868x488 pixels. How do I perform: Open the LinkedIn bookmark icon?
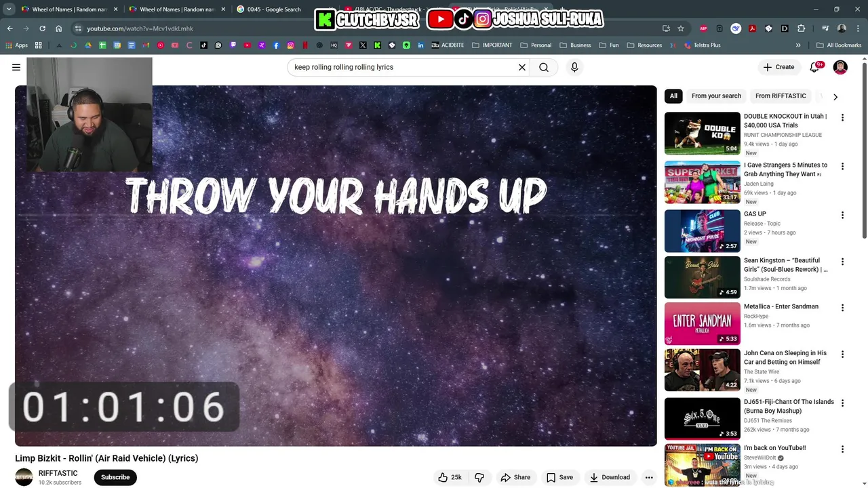421,45
